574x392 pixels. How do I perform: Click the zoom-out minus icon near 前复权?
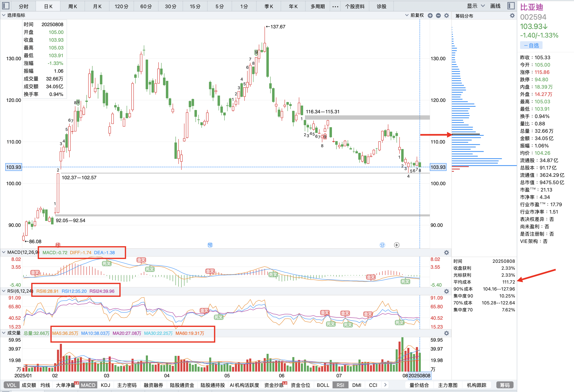point(438,16)
